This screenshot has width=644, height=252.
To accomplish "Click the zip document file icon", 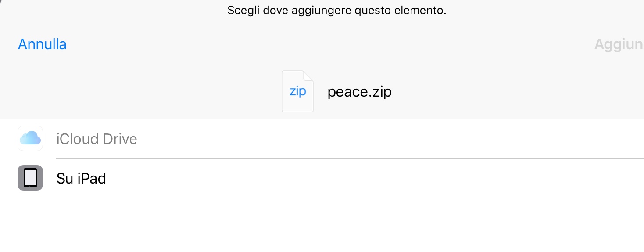I will [x=297, y=91].
